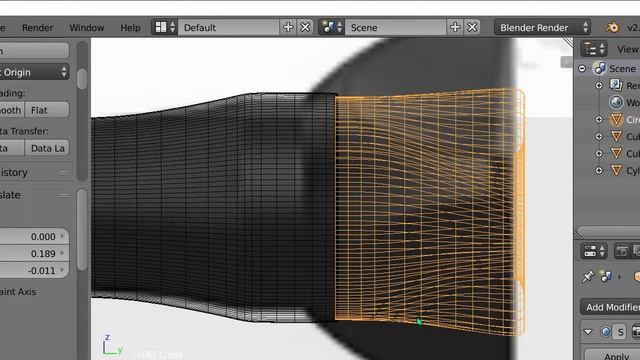Edit the modifier name field
The image size is (640, 360).
coord(621,332)
